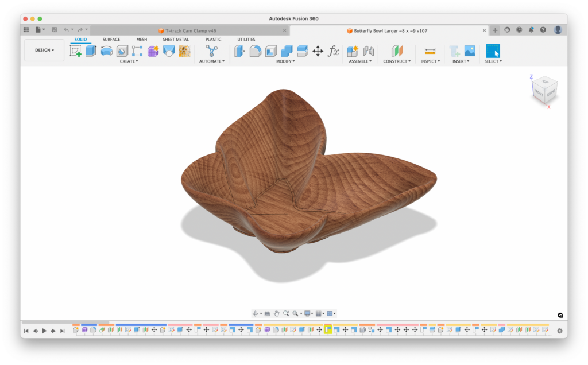Image resolution: width=588 pixels, height=365 pixels.
Task: Open the CREATE dropdown menu
Action: (x=129, y=61)
